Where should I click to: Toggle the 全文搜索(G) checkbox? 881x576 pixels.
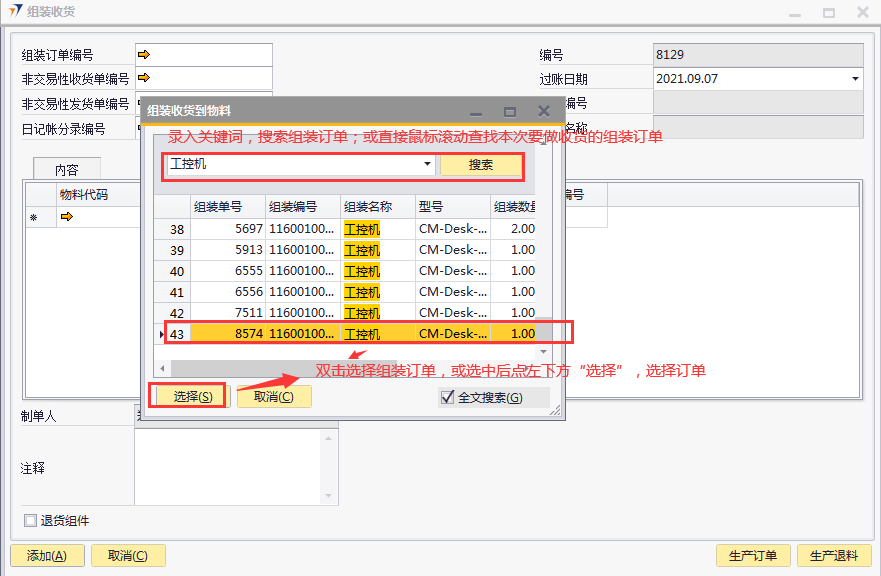tap(447, 397)
